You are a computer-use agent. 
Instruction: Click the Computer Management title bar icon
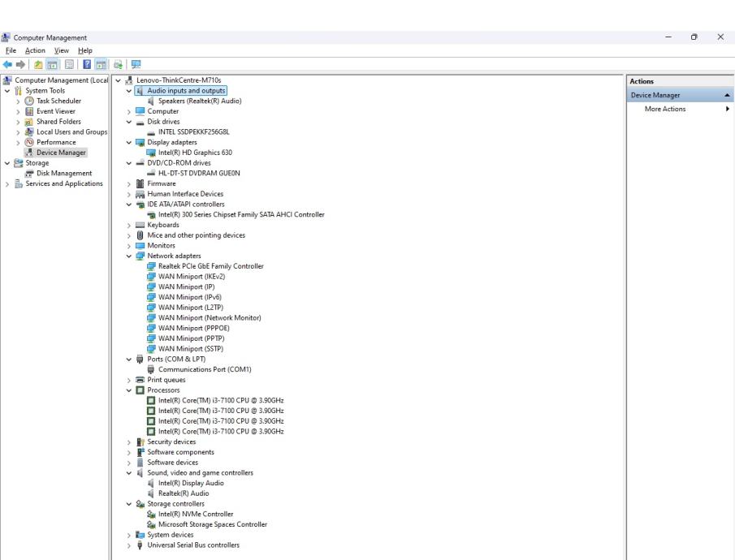[x=6, y=37]
